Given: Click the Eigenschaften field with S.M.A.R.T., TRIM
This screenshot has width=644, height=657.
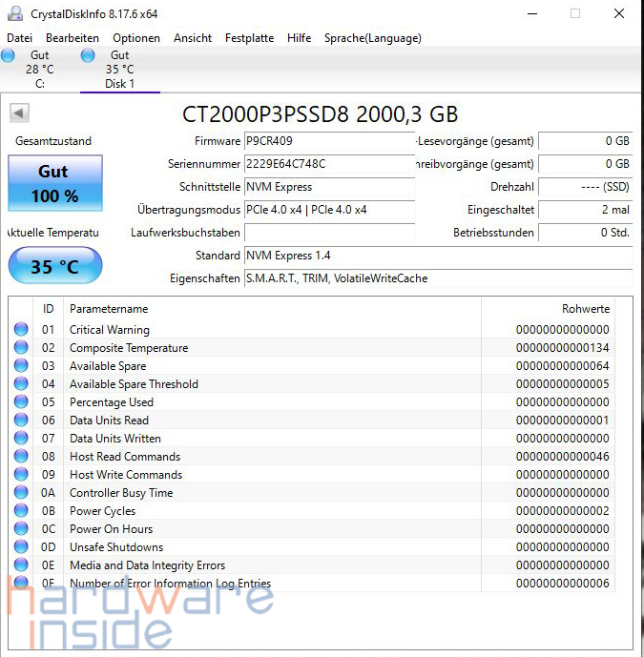Looking at the screenshot, I should [x=439, y=278].
